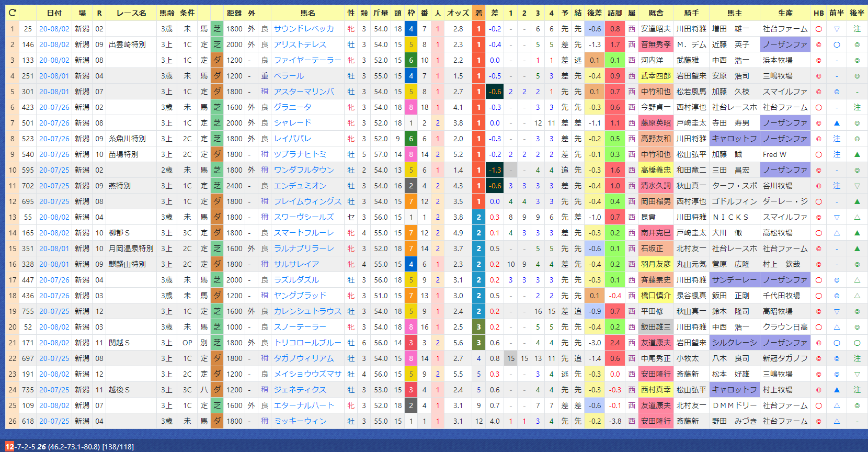The height and width of the screenshot is (452, 868).
Task: Sort the table by 距離 header
Action: click(234, 13)
